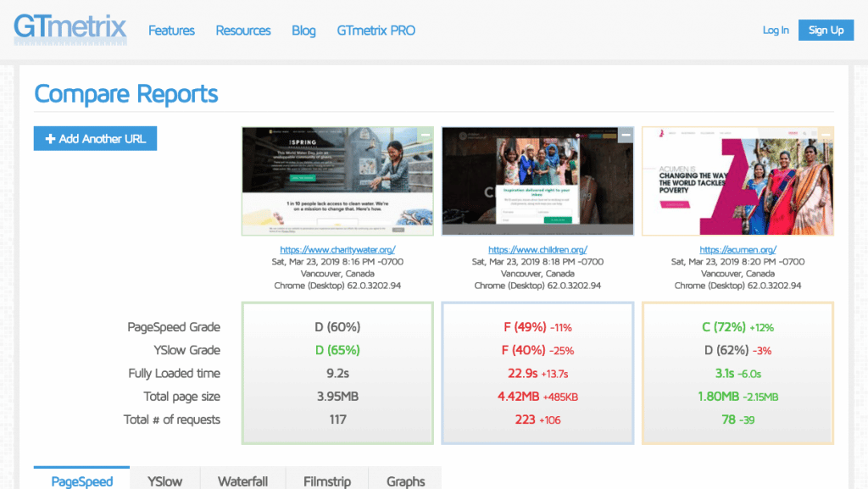Click the 'PageSpeed Grade' row label
This screenshot has width=868, height=489.
pyautogui.click(x=174, y=327)
